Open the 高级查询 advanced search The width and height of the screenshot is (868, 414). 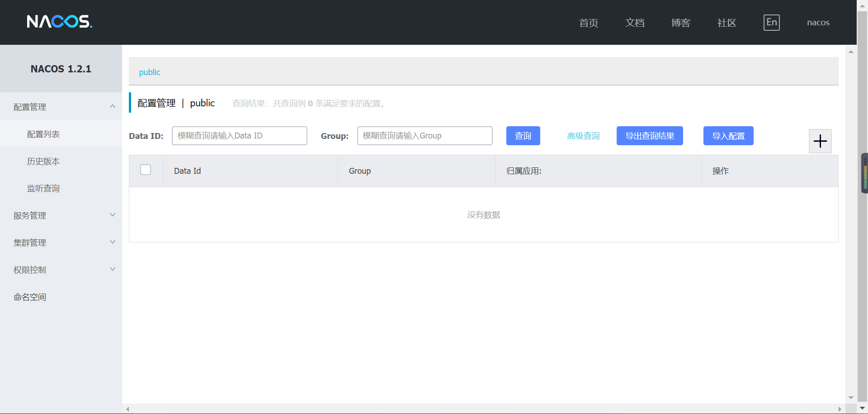[583, 135]
